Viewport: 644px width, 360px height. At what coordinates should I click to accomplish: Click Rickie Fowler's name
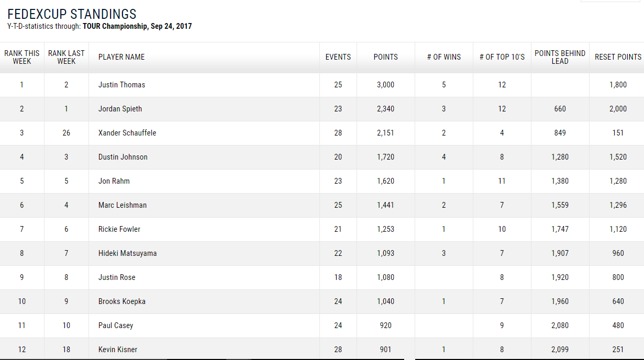pyautogui.click(x=119, y=229)
